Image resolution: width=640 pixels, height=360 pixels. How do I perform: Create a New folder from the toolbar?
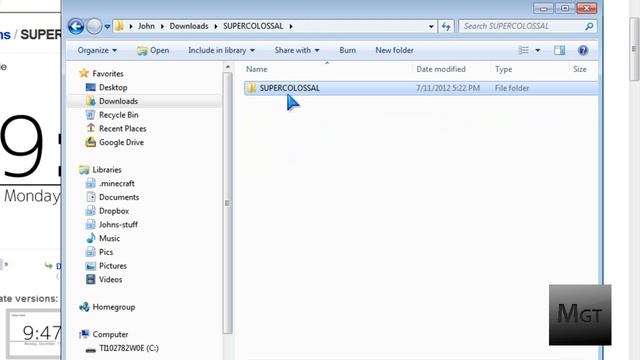(x=394, y=50)
